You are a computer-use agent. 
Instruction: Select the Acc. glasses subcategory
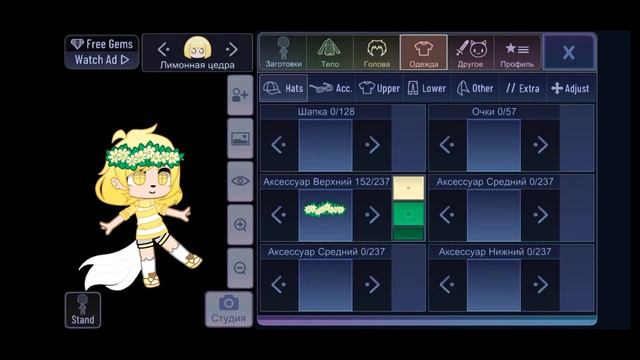tap(331, 88)
